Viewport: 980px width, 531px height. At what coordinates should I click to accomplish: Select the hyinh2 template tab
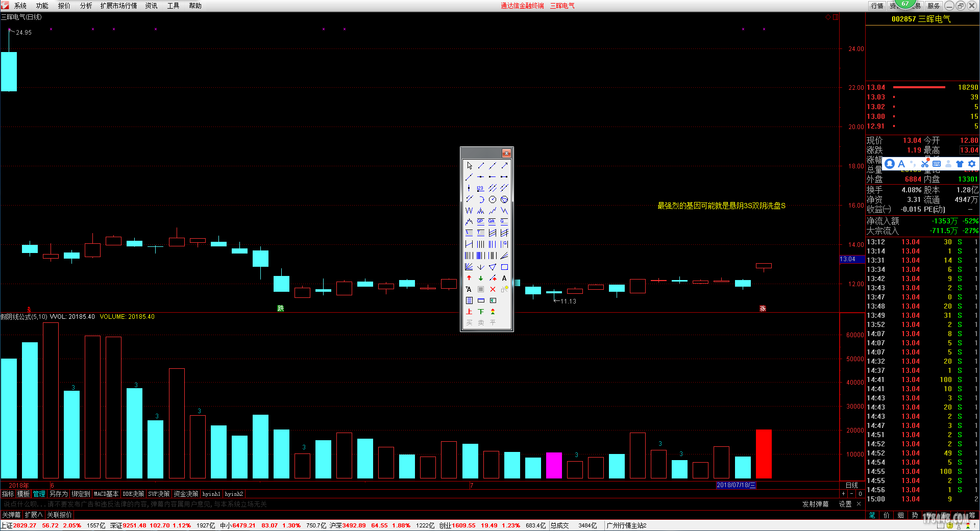[234, 494]
